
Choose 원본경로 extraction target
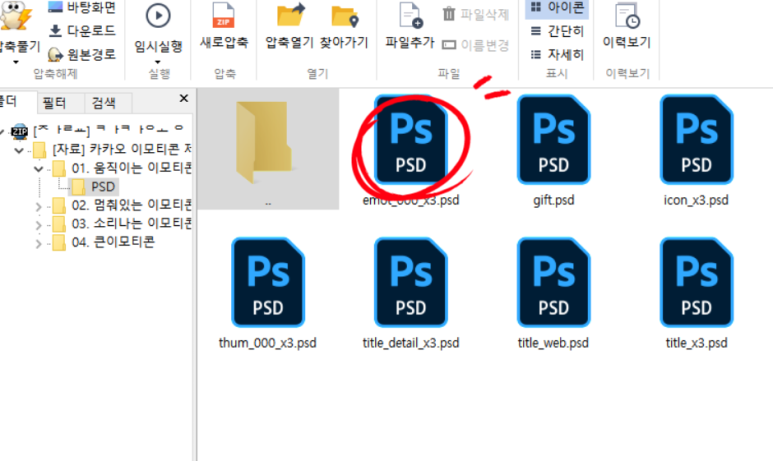coord(82,54)
